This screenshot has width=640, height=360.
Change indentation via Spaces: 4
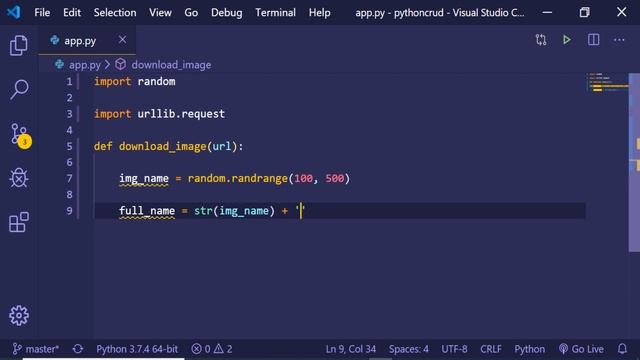pyautogui.click(x=409, y=349)
